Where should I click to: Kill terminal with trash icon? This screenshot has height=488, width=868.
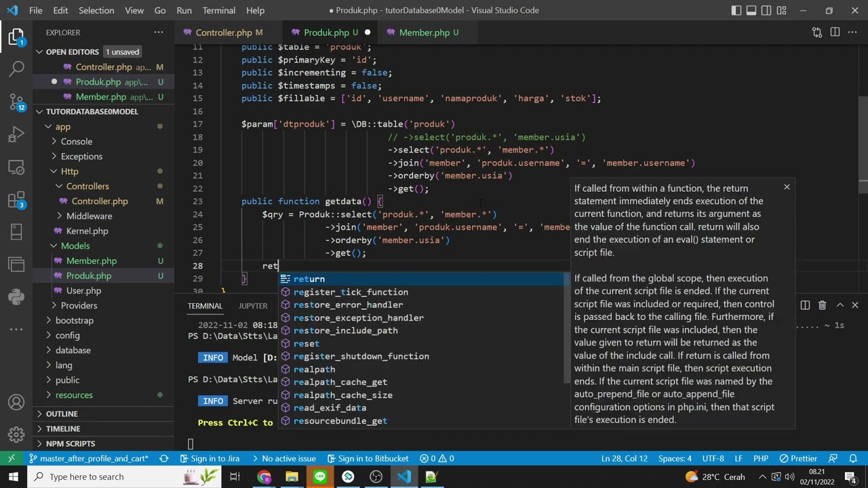(822, 306)
